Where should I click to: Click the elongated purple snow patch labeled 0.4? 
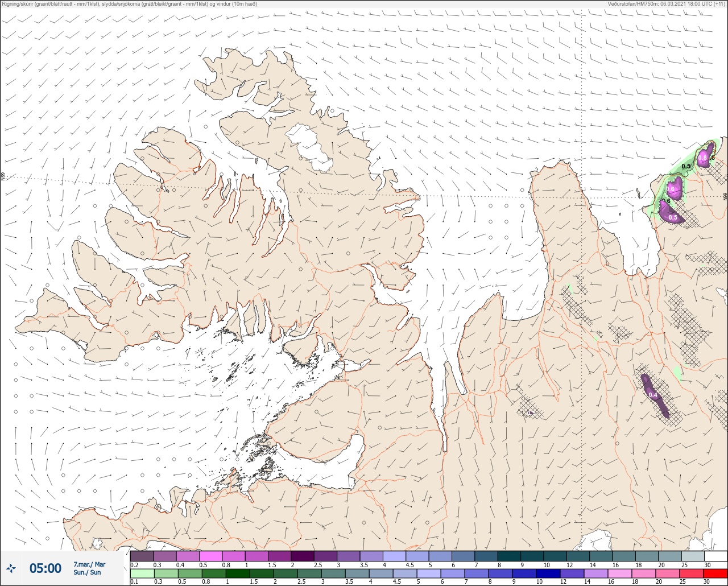point(655,395)
